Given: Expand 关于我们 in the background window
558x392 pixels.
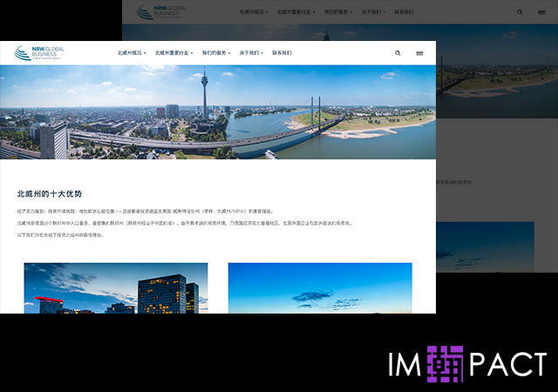Looking at the screenshot, I should tap(373, 11).
